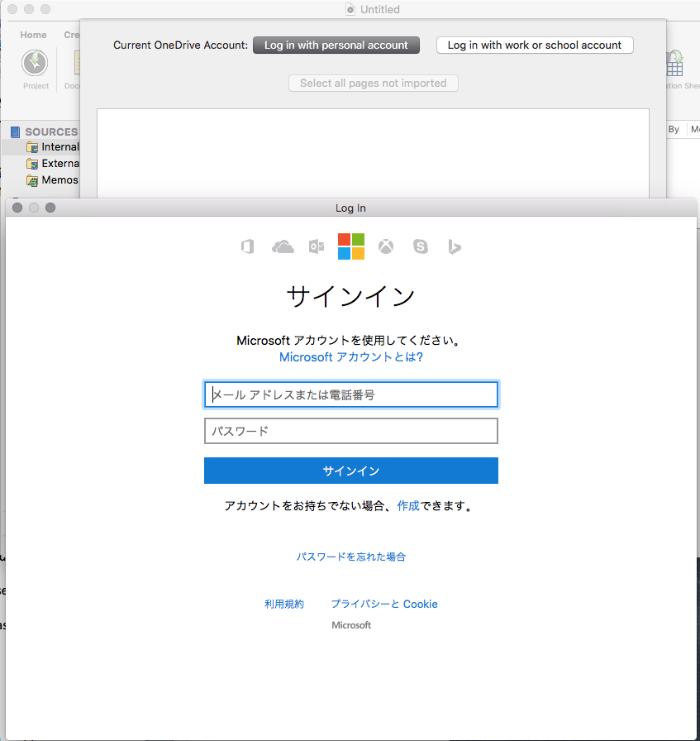Screen dimensions: 700x741
Task: Click the Project label under ribbon icon
Action: tap(36, 86)
